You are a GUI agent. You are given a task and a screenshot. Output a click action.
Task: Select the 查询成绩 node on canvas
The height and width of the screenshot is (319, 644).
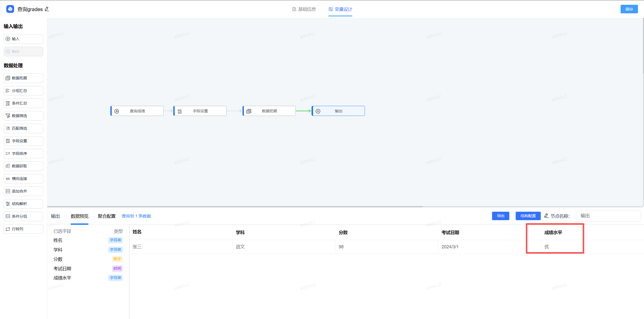point(137,111)
